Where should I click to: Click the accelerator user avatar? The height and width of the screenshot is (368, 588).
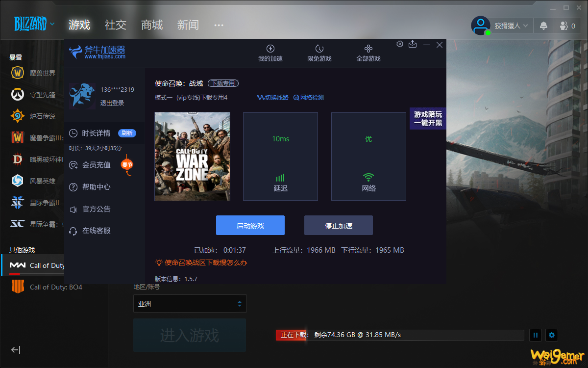(82, 96)
